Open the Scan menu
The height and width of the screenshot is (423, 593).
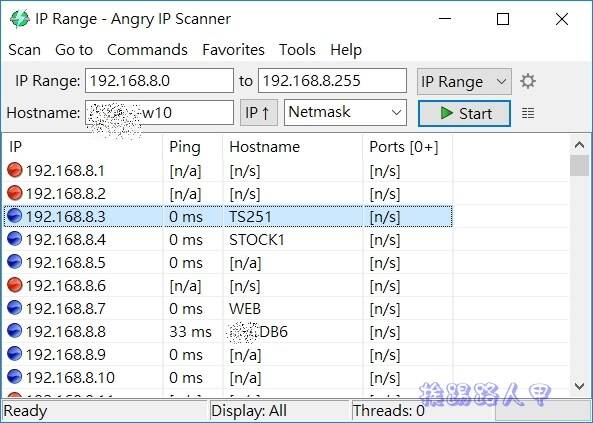[25, 50]
